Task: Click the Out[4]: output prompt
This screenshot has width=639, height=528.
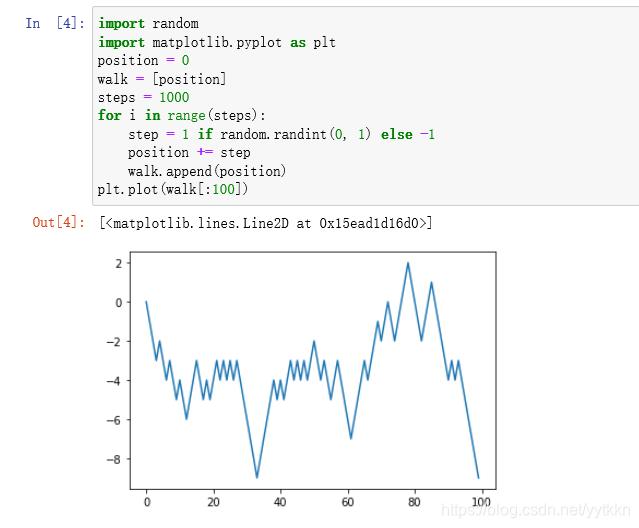Action: pos(59,222)
